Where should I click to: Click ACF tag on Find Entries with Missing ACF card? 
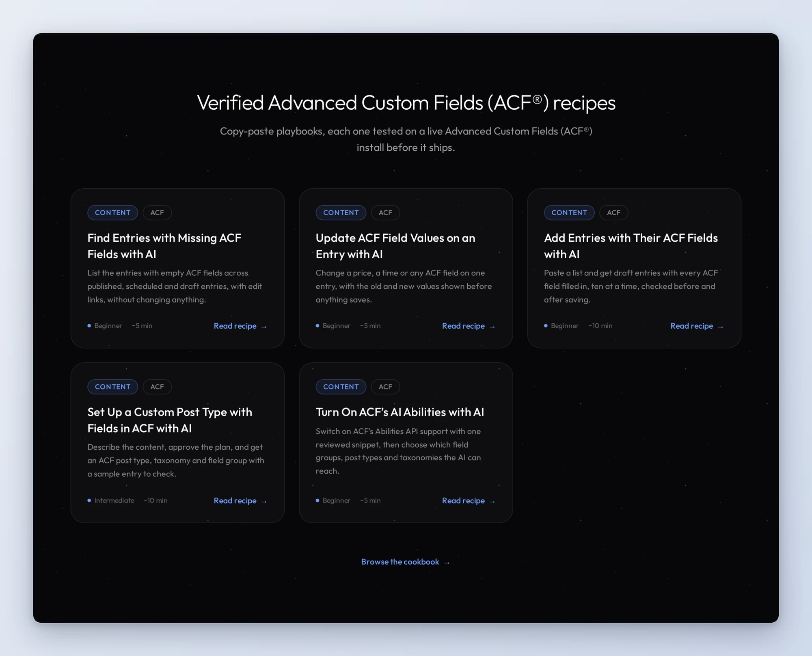coord(157,212)
